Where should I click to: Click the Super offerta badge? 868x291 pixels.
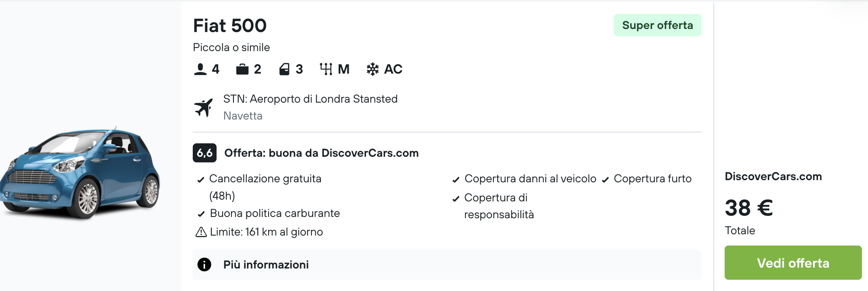click(657, 26)
